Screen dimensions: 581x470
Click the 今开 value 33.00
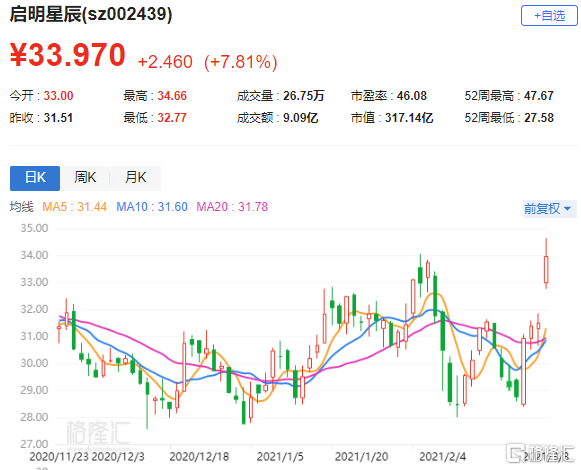tap(59, 96)
